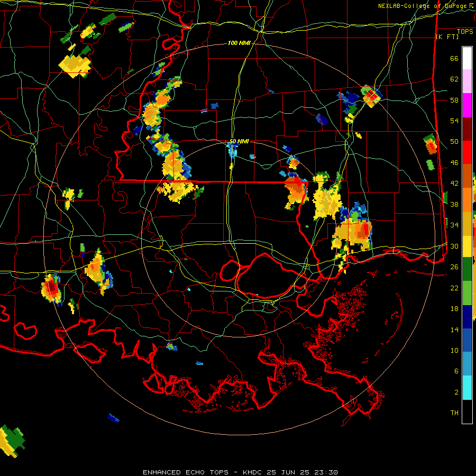Click the TH threshold label on the legend
Viewport: 476px width, 476px height.
coord(454,413)
